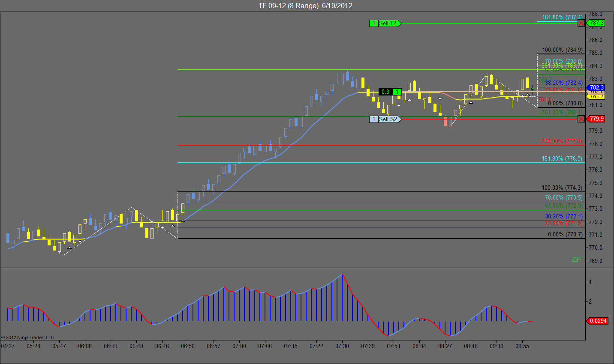614x364 pixels.
Task: Select the 23.60% (771.5) Fibonacci label
Action: pos(564,224)
